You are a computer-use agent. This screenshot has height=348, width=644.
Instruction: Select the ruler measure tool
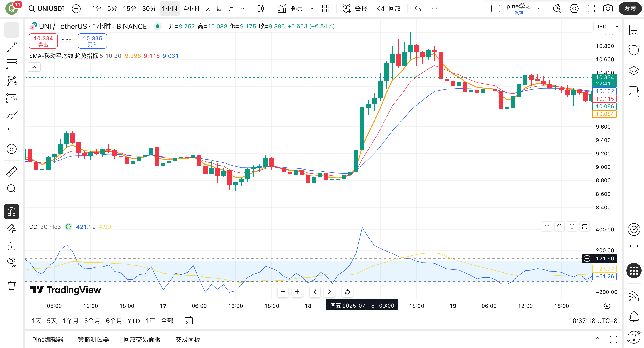click(x=11, y=172)
